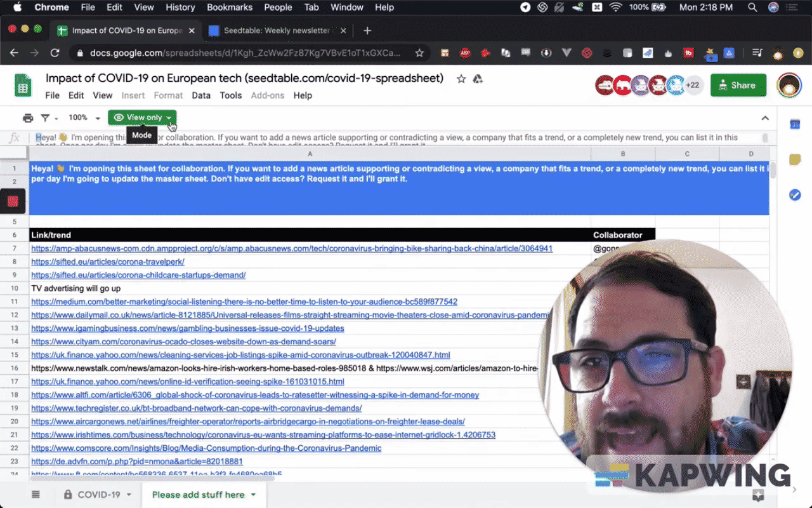
Task: Select the Link/trend header cell
Action: coord(310,235)
